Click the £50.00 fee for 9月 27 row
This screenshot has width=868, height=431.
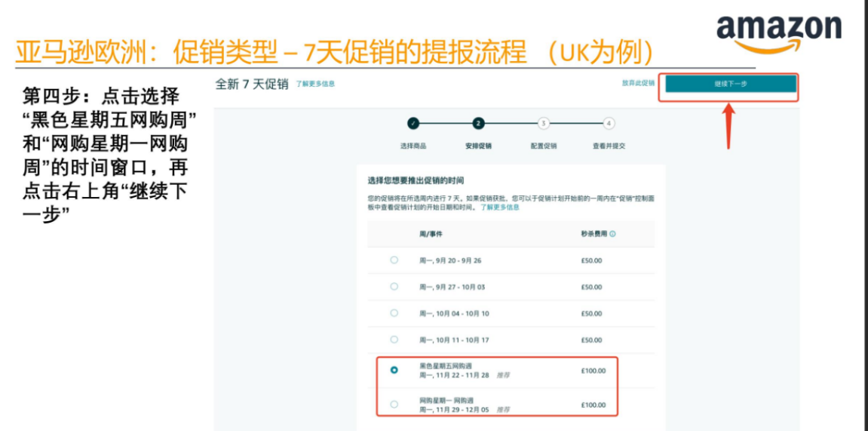coord(591,287)
